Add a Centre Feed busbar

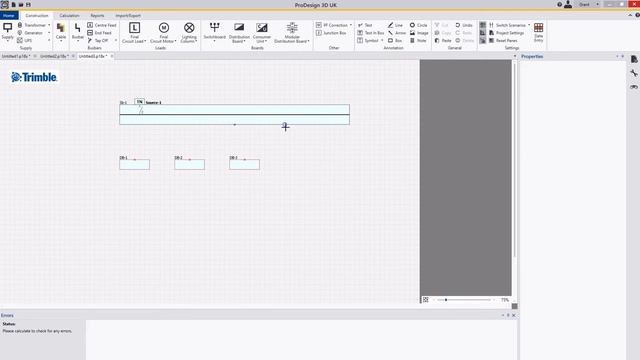point(102,25)
